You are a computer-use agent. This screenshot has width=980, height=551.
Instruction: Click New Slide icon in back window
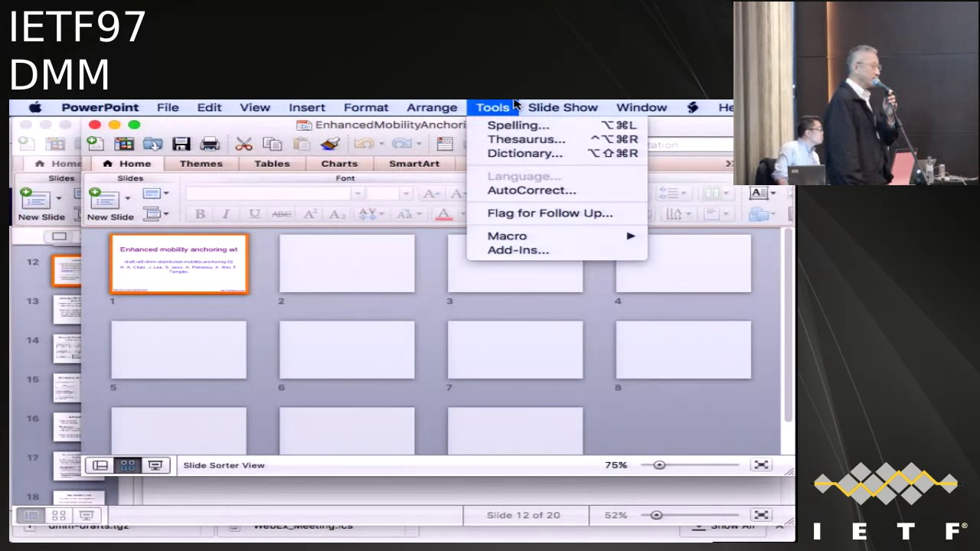click(x=35, y=199)
